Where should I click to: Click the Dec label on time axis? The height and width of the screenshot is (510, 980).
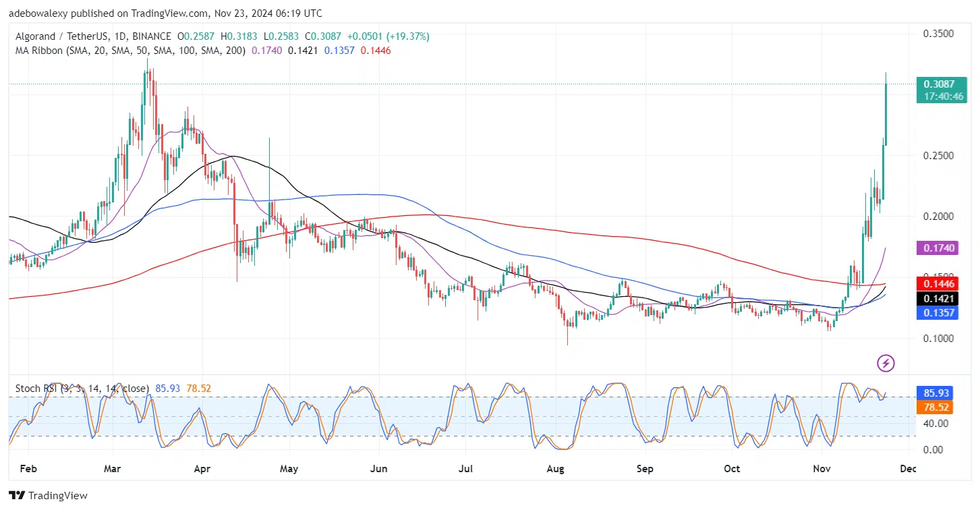(x=908, y=468)
